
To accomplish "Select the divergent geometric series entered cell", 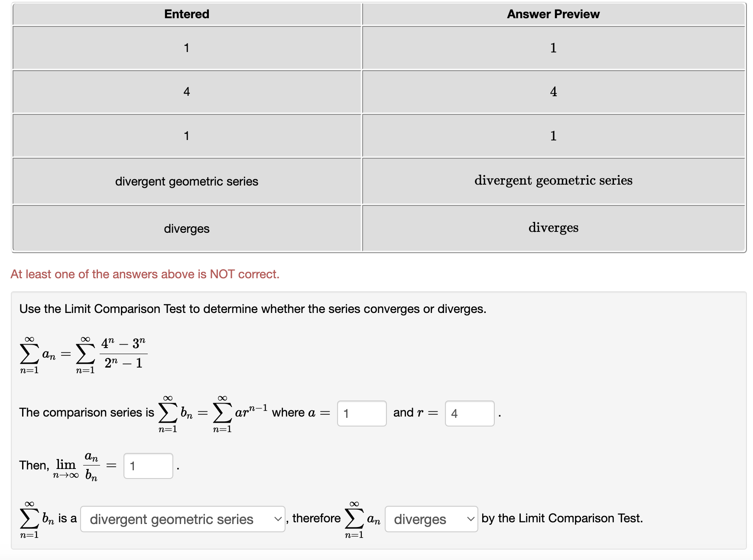I will tap(186, 181).
